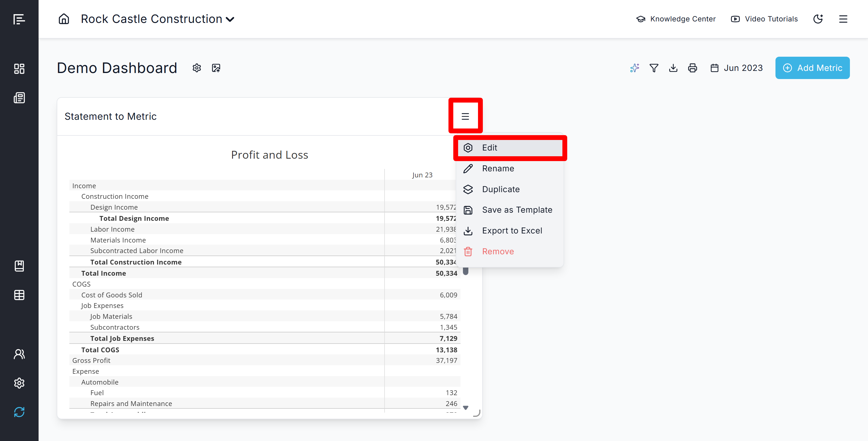Click the dashboard download icon
This screenshot has width=868, height=441.
[673, 68]
